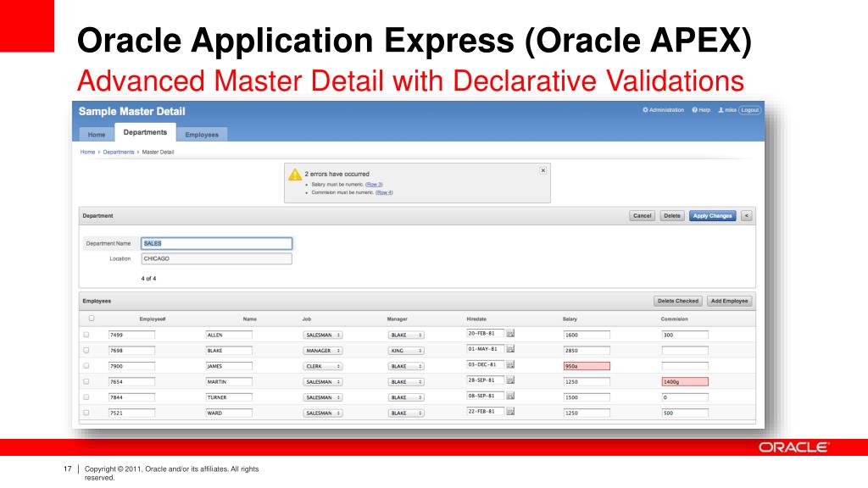Viewport: 868px width, 488px height.
Task: Check the row for employee 7698 BLAKE
Action: 86,350
